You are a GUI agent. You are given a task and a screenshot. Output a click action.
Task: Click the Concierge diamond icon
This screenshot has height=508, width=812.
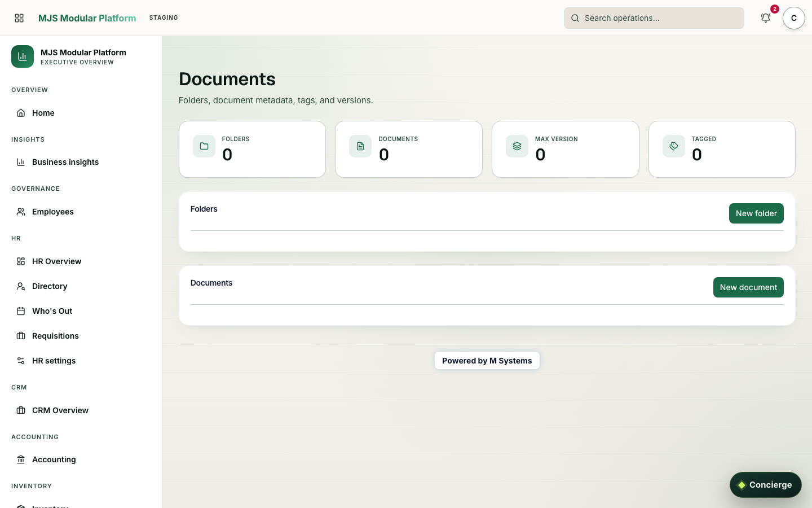[x=742, y=485]
